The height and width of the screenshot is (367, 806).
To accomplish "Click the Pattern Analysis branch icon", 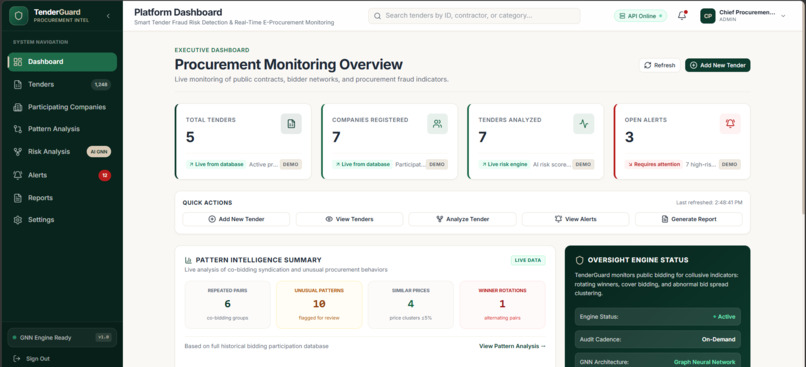I will pyautogui.click(x=18, y=129).
